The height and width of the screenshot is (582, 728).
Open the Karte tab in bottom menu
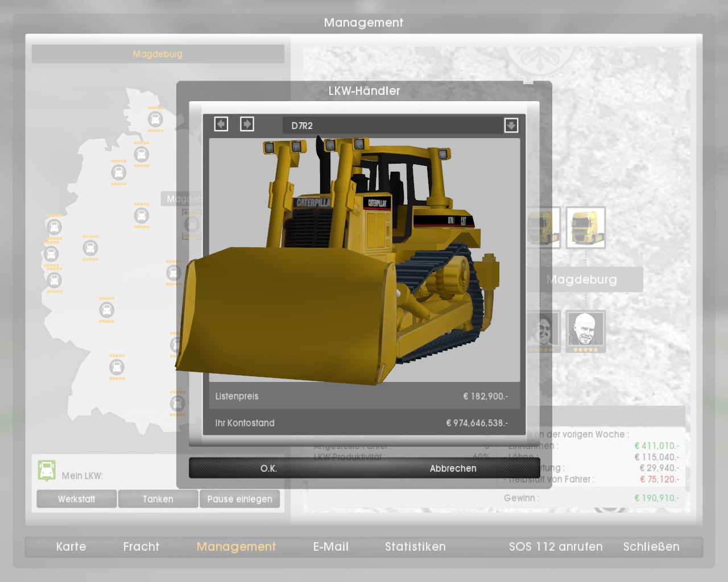click(71, 547)
